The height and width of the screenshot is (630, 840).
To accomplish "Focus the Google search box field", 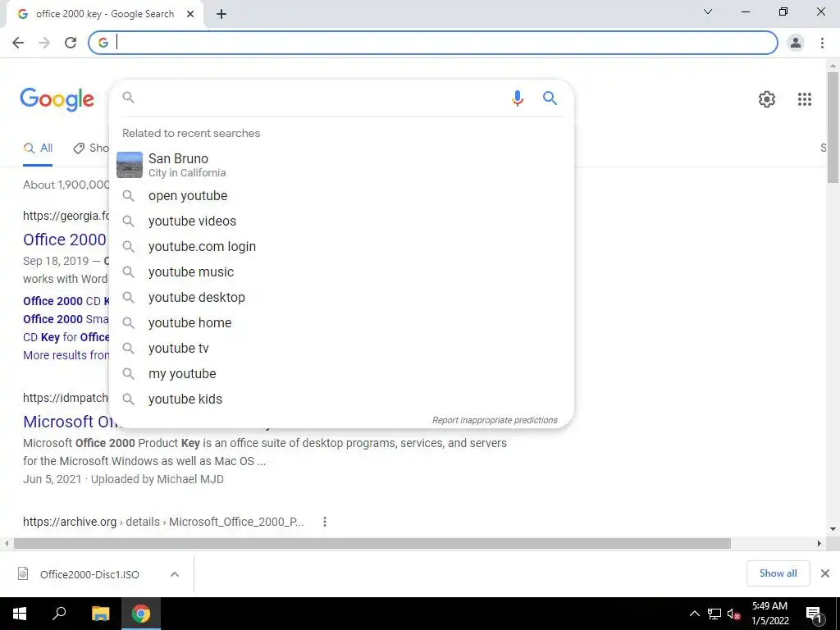I will pyautogui.click(x=319, y=98).
